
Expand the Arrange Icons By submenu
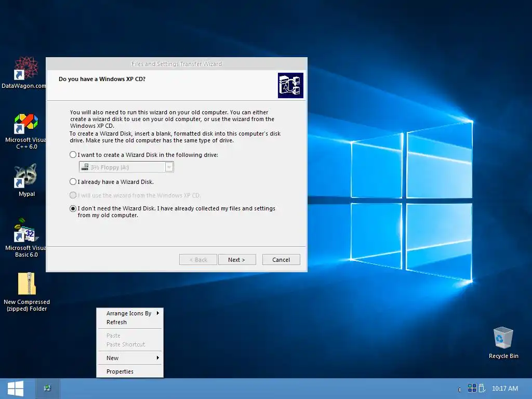point(129,313)
